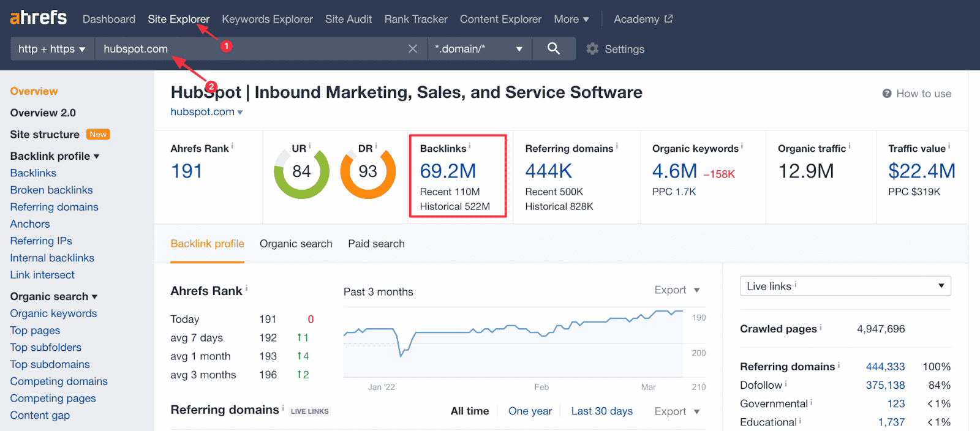
Task: Click the UR 84 donut chart
Action: click(x=301, y=172)
